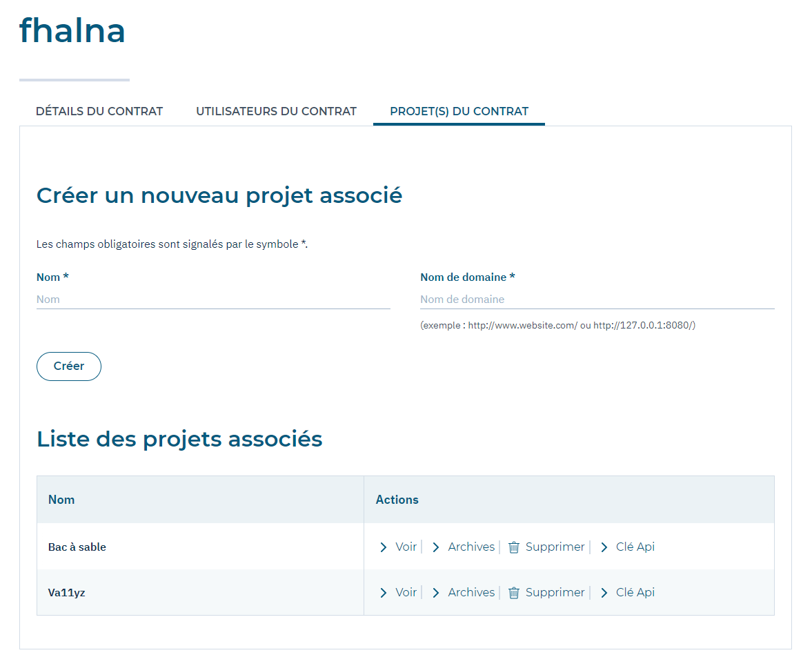Select the Bac à sable project name
The height and width of the screenshot is (666, 812).
(x=77, y=547)
